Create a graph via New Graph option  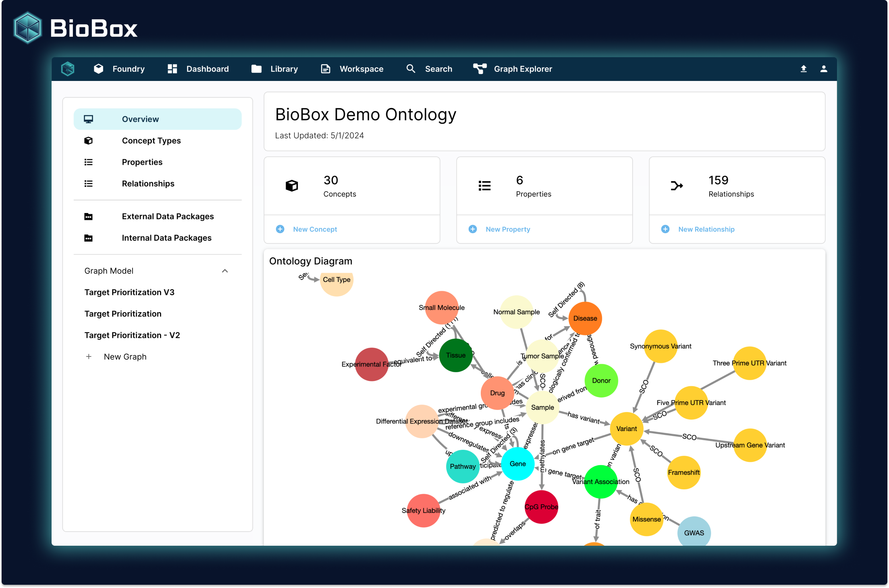coord(125,356)
